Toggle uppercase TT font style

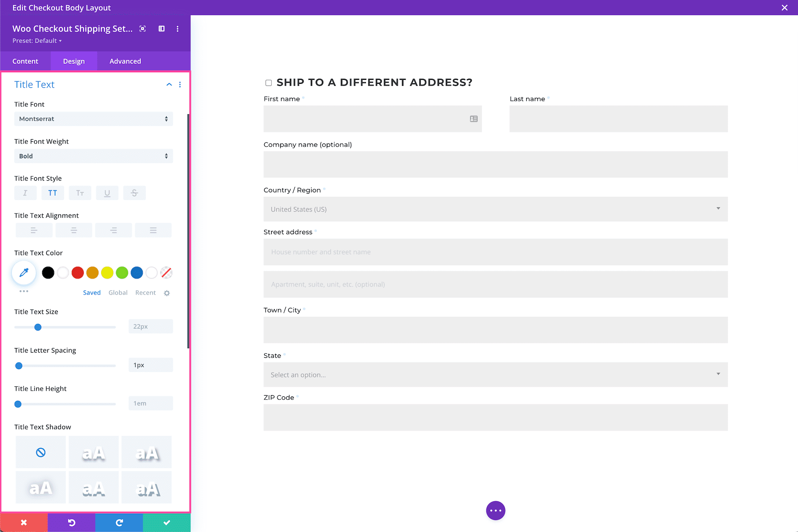tap(53, 193)
